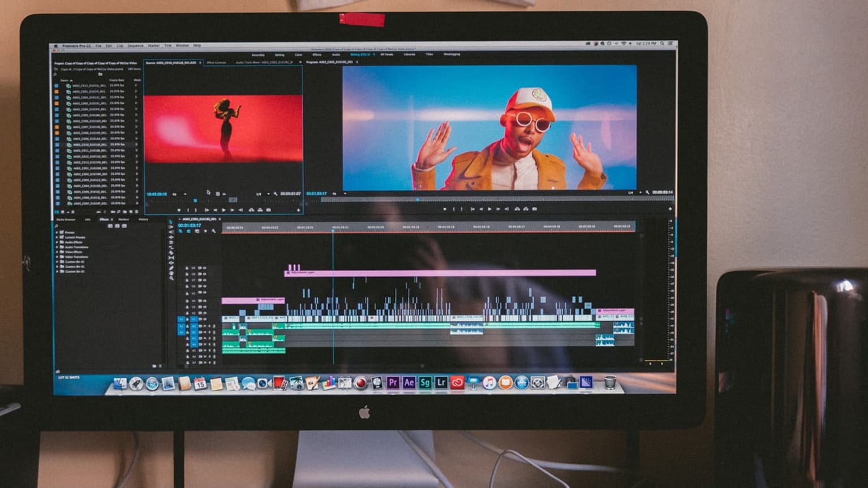
Task: Switch to the Effect Controls tab
Action: pos(217,62)
